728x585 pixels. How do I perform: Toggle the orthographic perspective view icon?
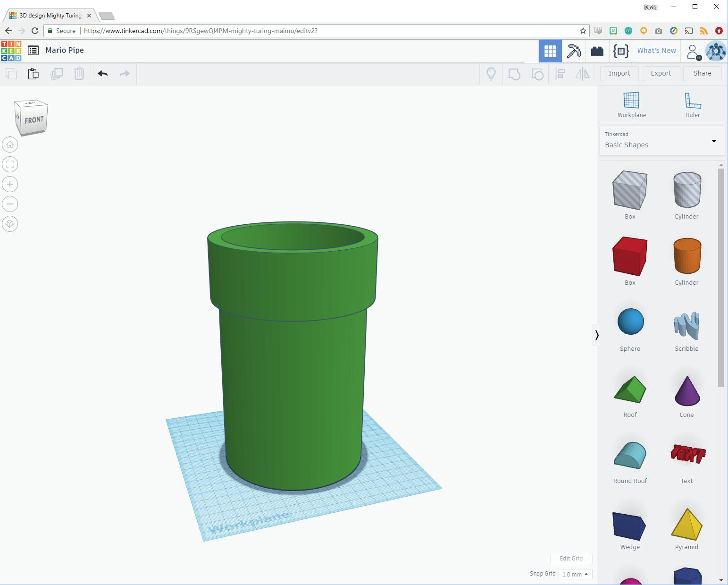click(x=10, y=224)
